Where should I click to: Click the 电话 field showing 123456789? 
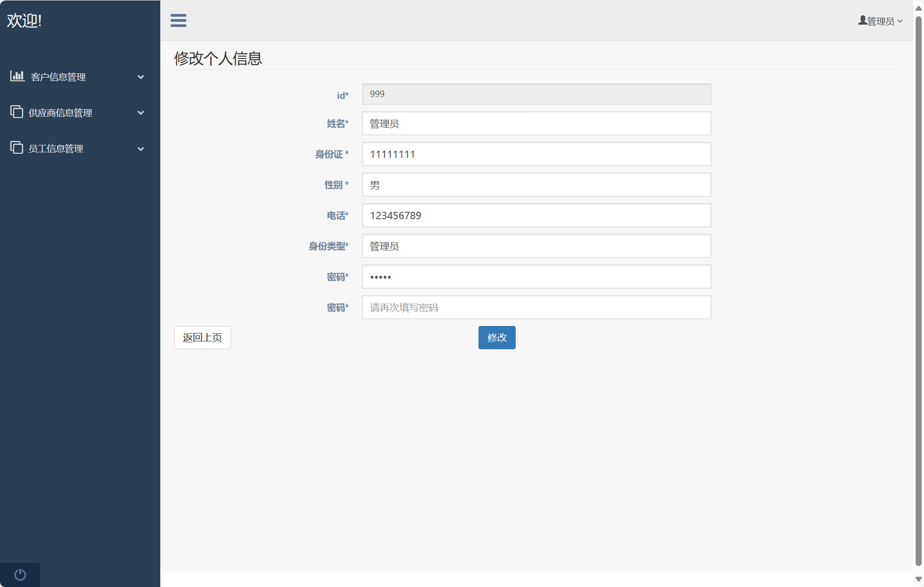point(536,215)
